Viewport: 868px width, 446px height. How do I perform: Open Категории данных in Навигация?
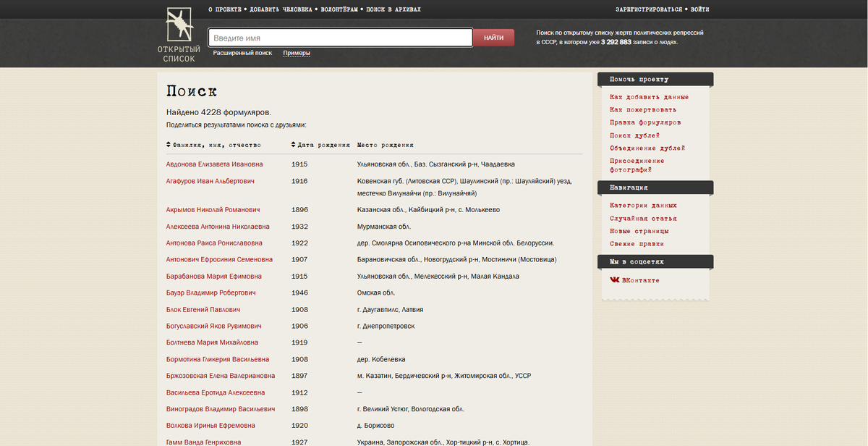click(643, 206)
